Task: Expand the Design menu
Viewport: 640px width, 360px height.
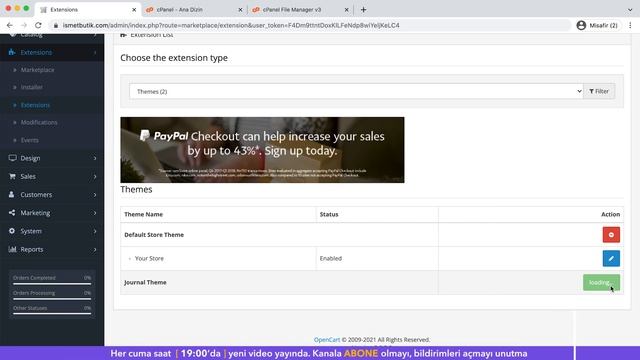Action: click(x=52, y=158)
